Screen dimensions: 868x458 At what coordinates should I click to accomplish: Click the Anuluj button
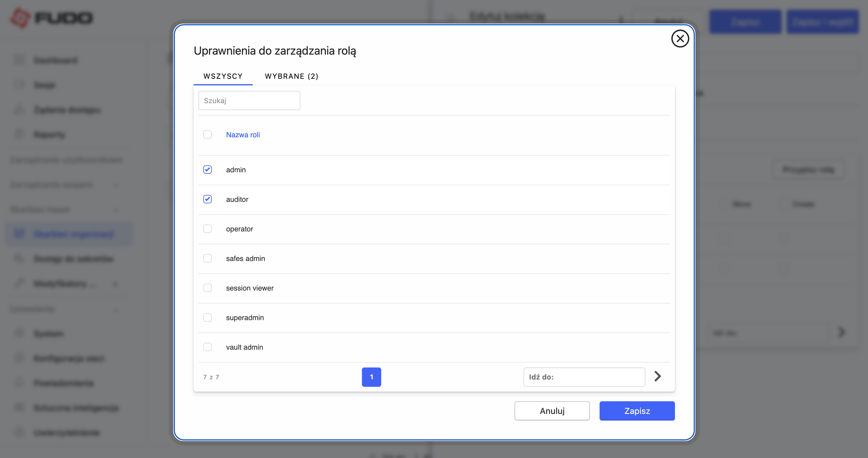(x=552, y=411)
